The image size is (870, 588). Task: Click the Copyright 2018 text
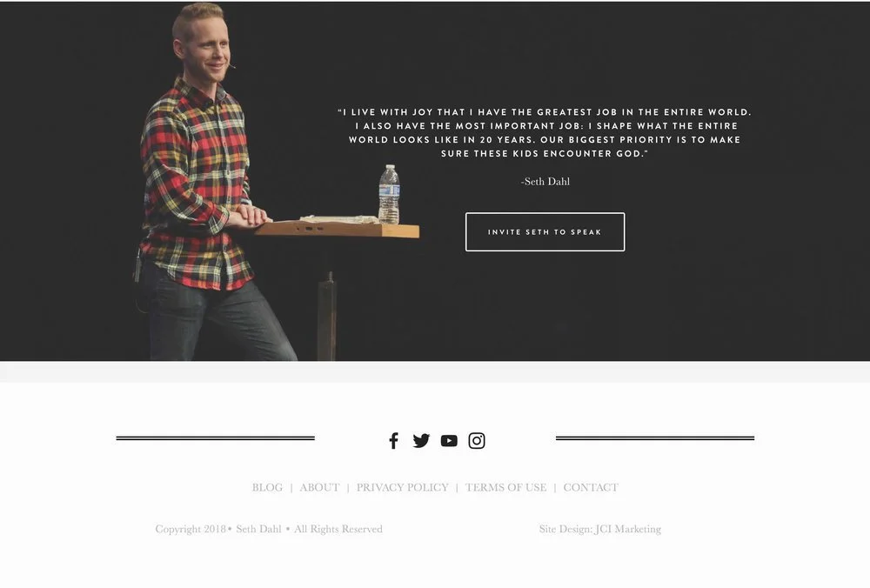tap(191, 529)
